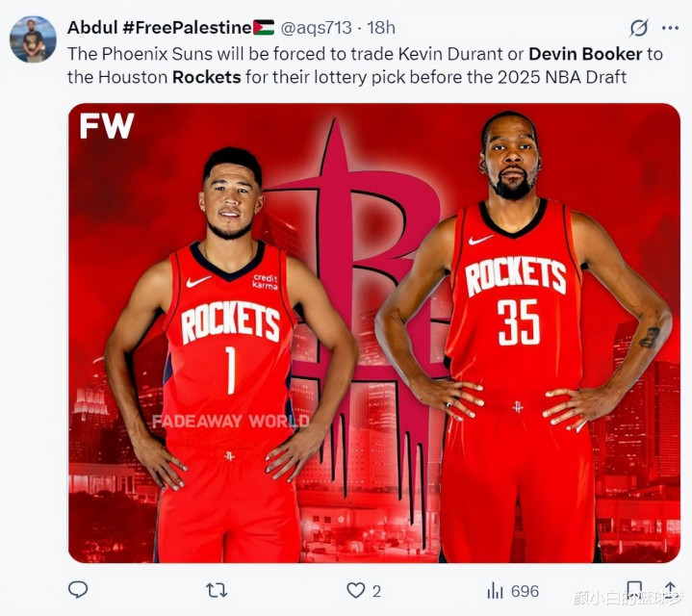Open Abdul's profile avatar picture
692x616 pixels.
pos(33,39)
